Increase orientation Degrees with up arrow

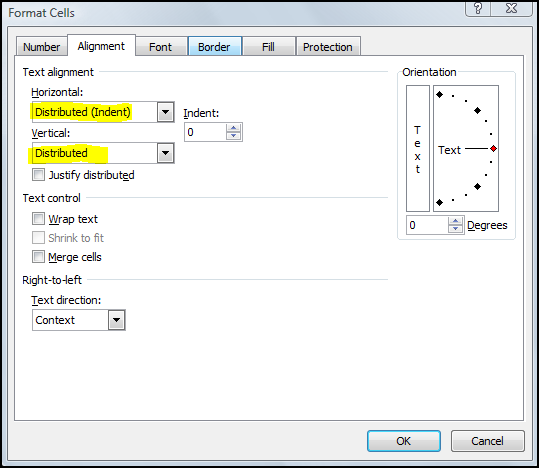pos(455,221)
